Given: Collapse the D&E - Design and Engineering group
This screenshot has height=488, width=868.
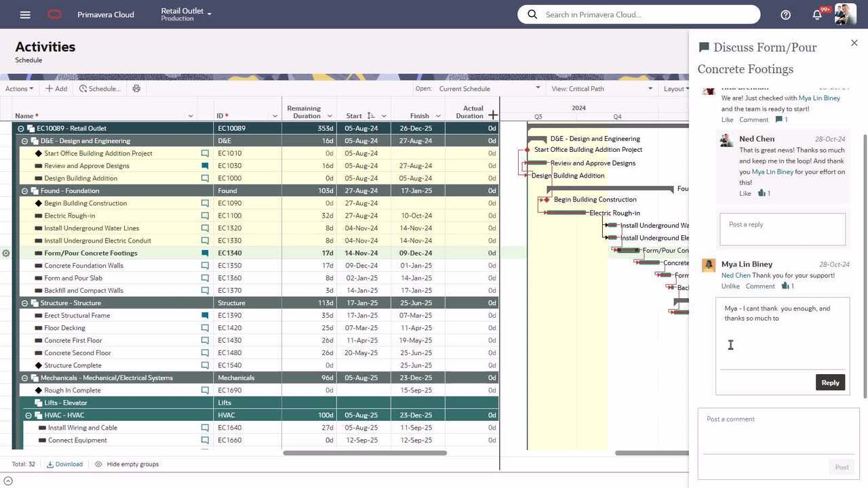Looking at the screenshot, I should point(25,141).
